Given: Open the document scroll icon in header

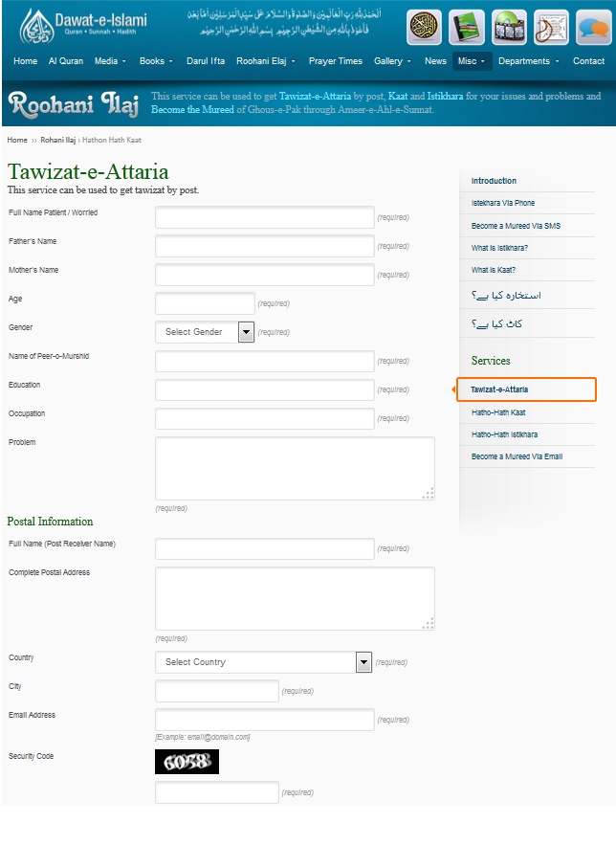Looking at the screenshot, I should pyautogui.click(x=551, y=27).
